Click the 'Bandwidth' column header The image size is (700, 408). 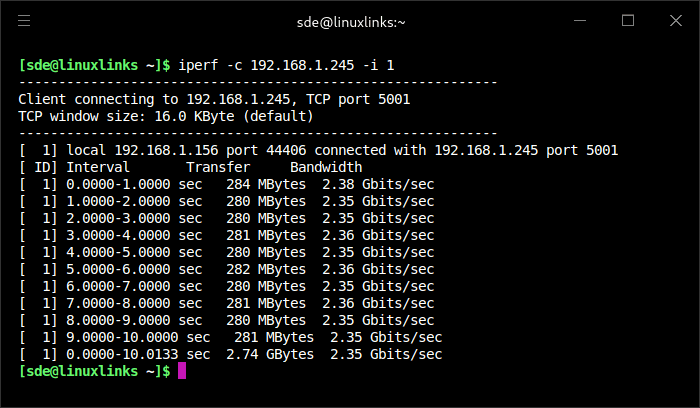coord(326,167)
